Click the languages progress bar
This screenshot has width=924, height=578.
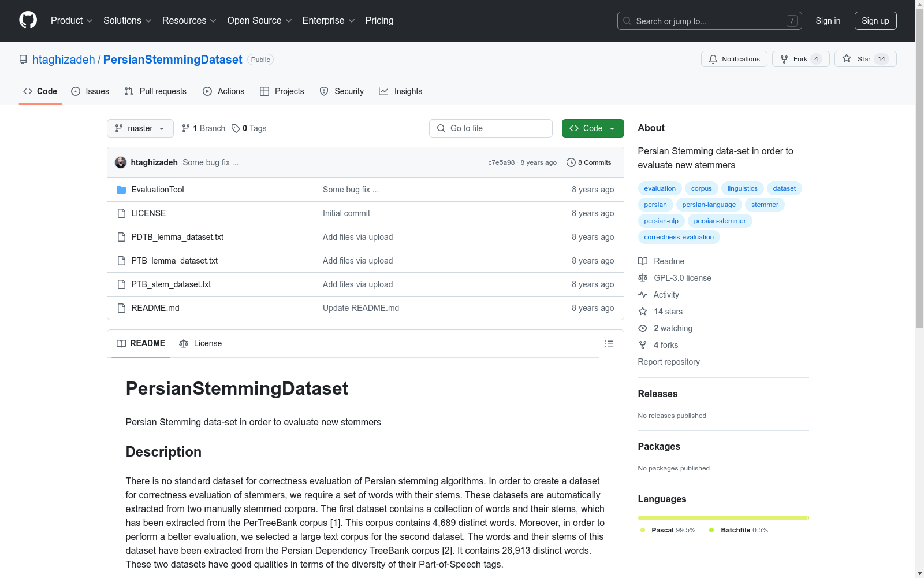pos(724,518)
